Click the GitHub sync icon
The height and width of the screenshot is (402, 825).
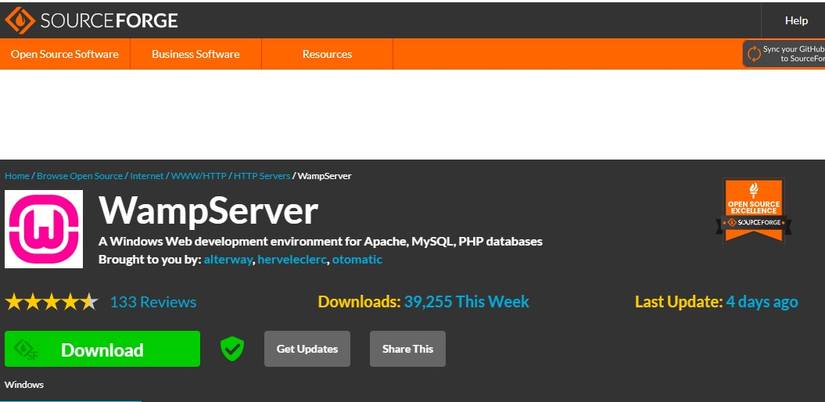click(x=753, y=54)
